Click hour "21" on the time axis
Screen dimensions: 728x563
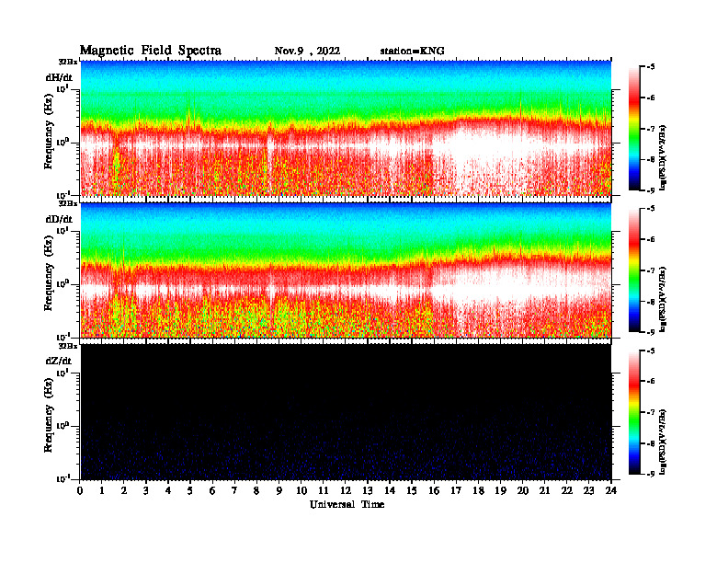pyautogui.click(x=544, y=491)
